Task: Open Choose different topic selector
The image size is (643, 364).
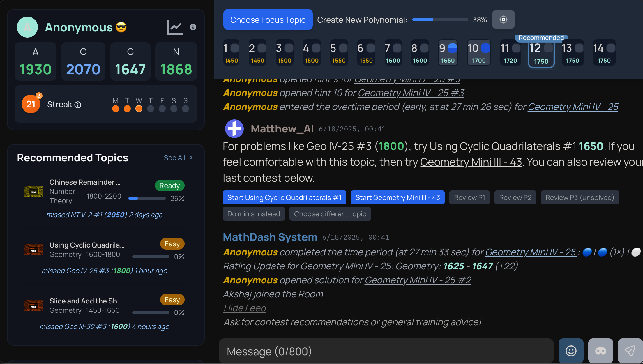Action: click(330, 214)
